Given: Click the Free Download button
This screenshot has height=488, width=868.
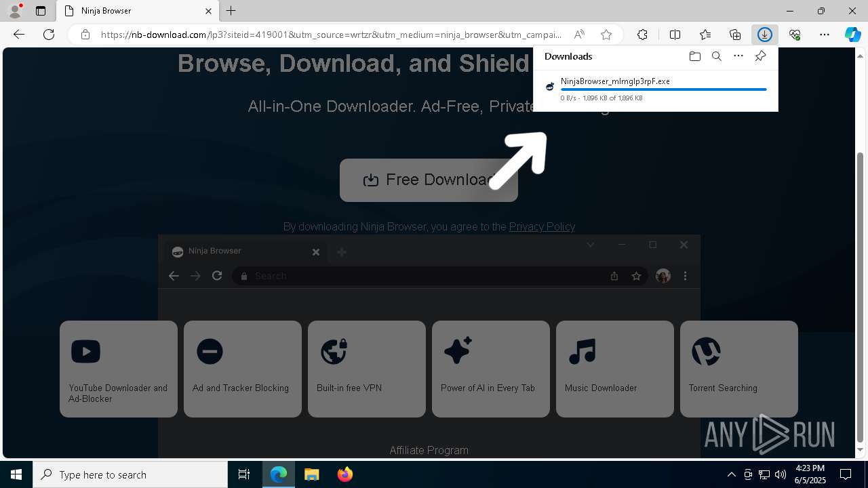Looking at the screenshot, I should click(x=429, y=180).
